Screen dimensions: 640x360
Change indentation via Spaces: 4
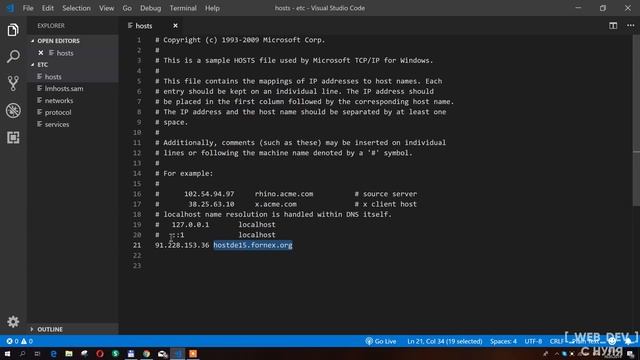coord(503,341)
